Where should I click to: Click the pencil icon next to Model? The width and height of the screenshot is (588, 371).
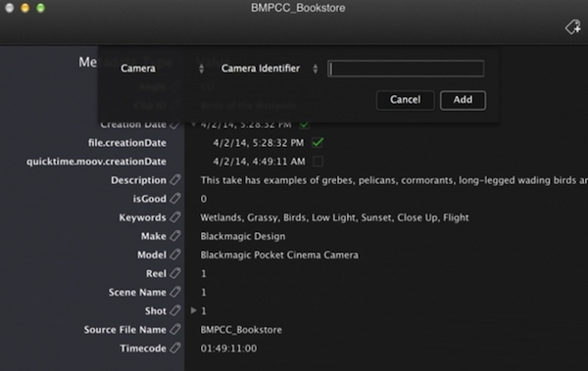[175, 255]
